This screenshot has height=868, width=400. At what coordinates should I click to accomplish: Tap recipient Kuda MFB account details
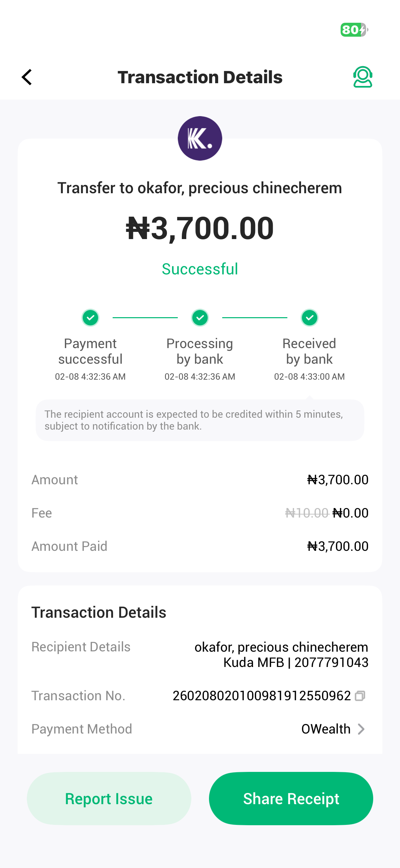pyautogui.click(x=296, y=663)
